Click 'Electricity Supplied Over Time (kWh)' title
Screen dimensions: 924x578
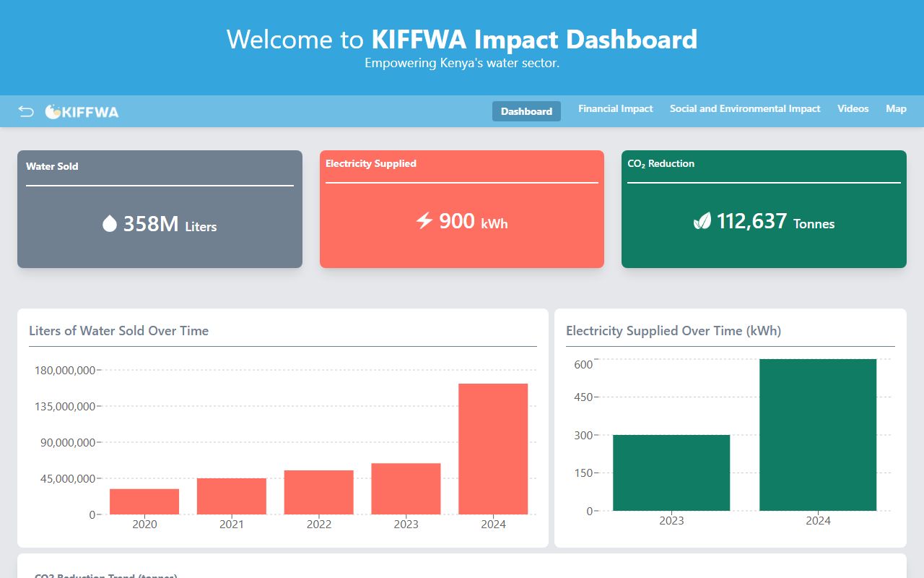click(x=674, y=331)
